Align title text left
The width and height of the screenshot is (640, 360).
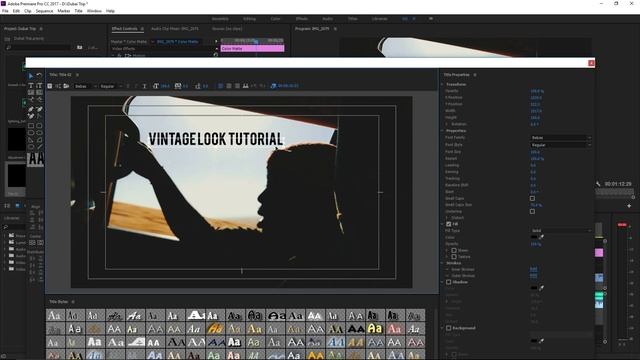pyautogui.click(x=220, y=86)
